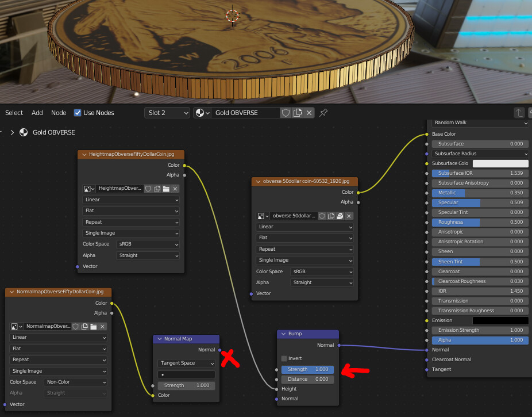
Task: Adjust Alpha slider in Principled BSDF
Action: [480, 341]
